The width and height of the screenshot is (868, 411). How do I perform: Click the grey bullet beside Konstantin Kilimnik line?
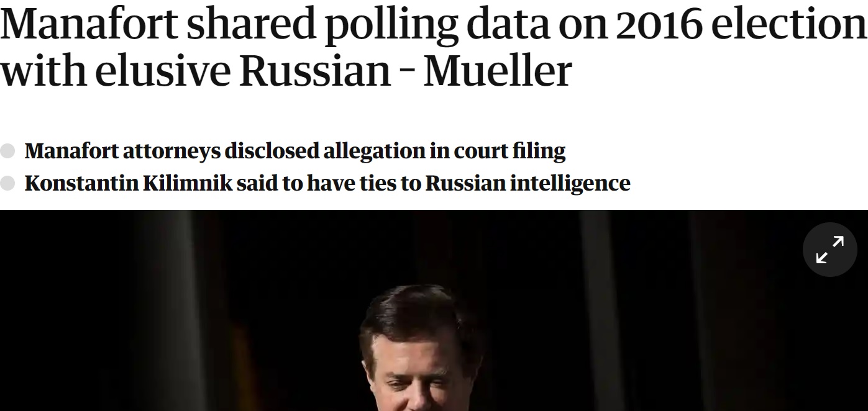tap(7, 184)
